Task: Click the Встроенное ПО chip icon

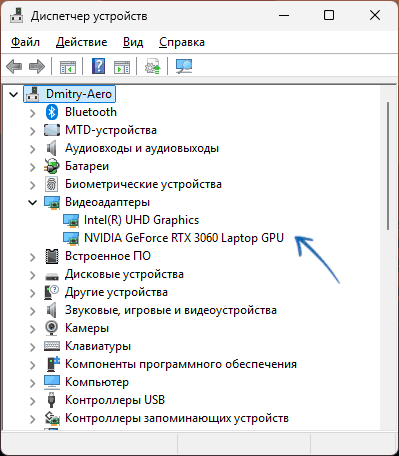Action: (52, 256)
